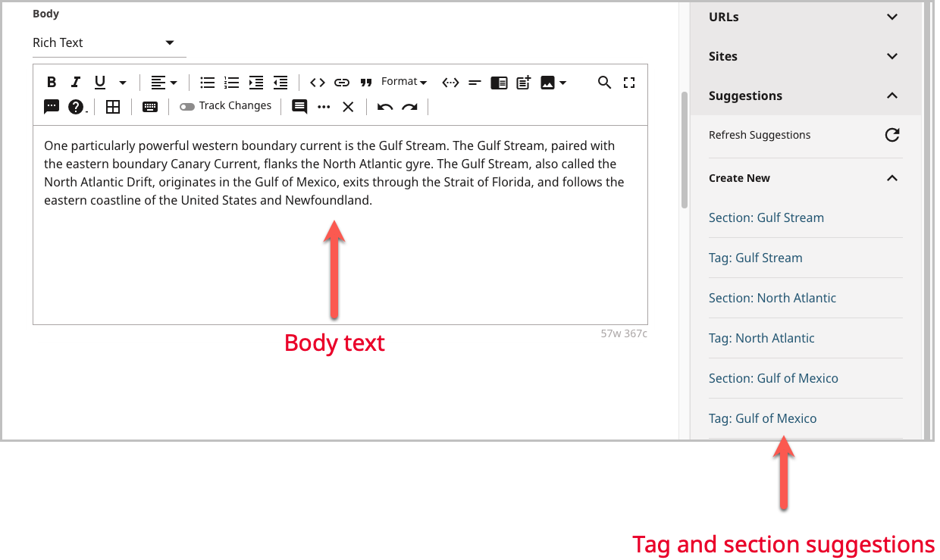Open the text alignment dropdown
940x560 pixels.
click(163, 83)
